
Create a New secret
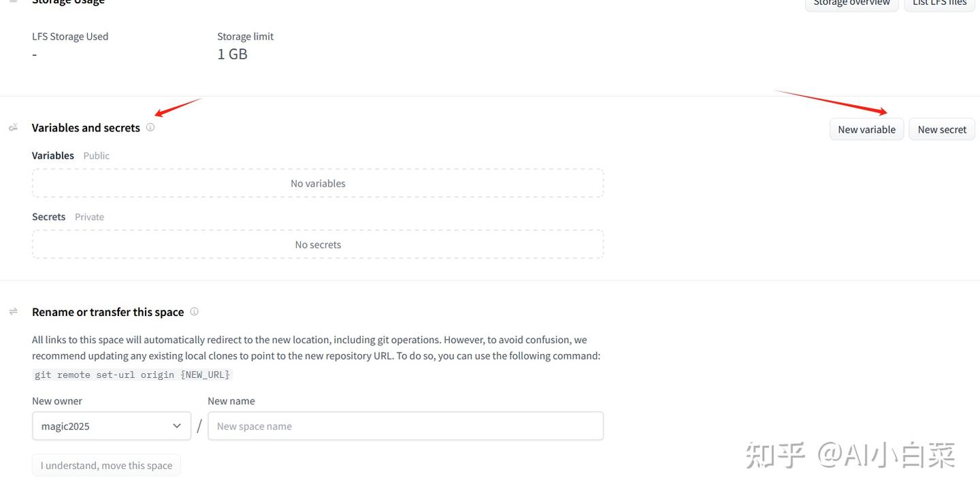[942, 129]
